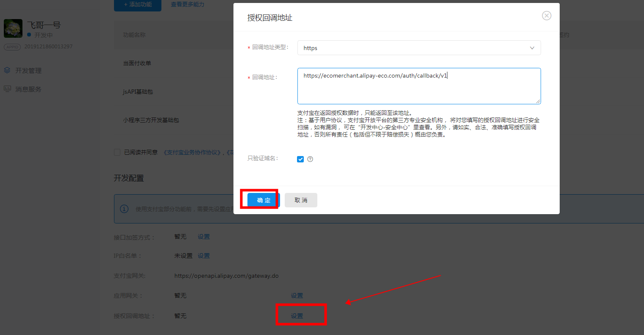The width and height of the screenshot is (644, 335).
Task: Tick the 已阅读并同意 agreement checkbox
Action: point(117,152)
